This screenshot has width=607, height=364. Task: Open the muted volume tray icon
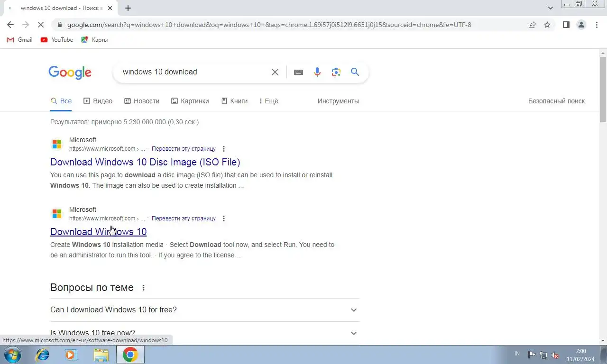tap(555, 355)
